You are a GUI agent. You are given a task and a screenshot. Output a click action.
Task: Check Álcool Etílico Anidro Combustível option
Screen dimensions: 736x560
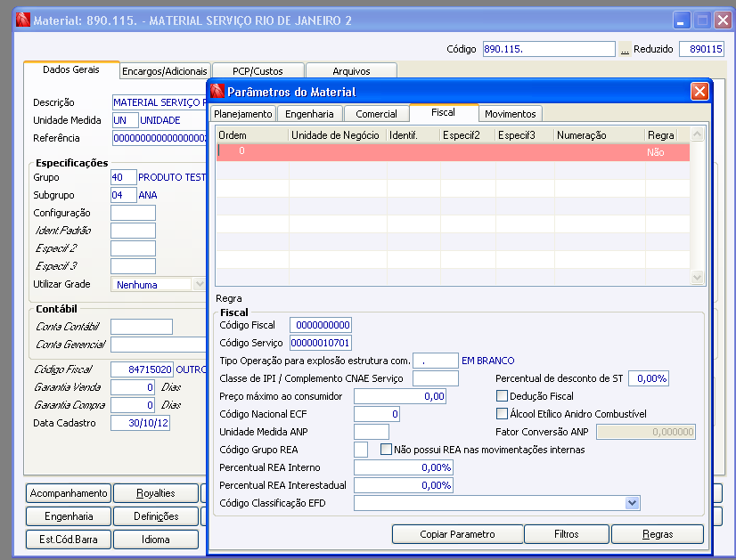502,414
